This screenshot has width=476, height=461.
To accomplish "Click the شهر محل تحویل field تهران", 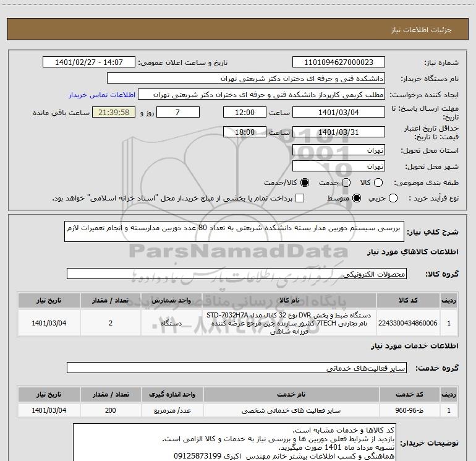I will [339, 166].
